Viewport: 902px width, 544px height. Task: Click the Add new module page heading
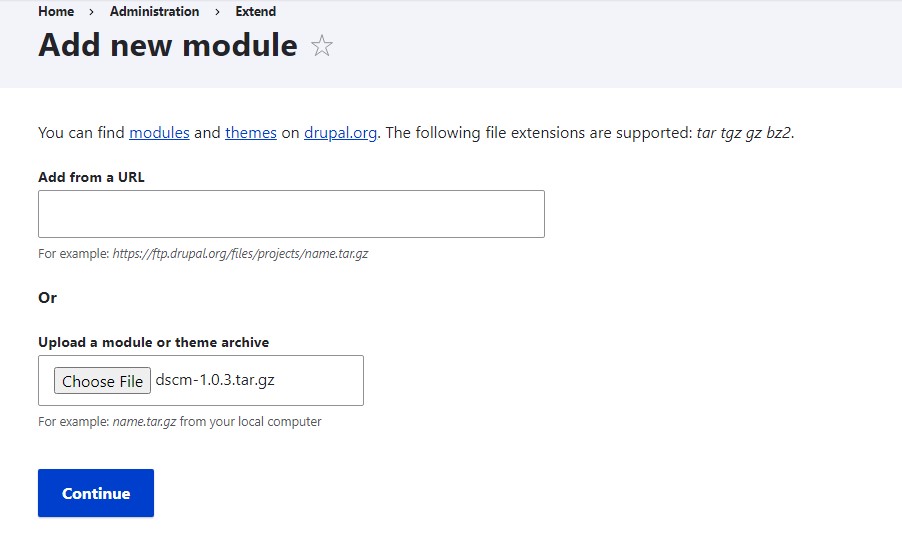tap(168, 45)
